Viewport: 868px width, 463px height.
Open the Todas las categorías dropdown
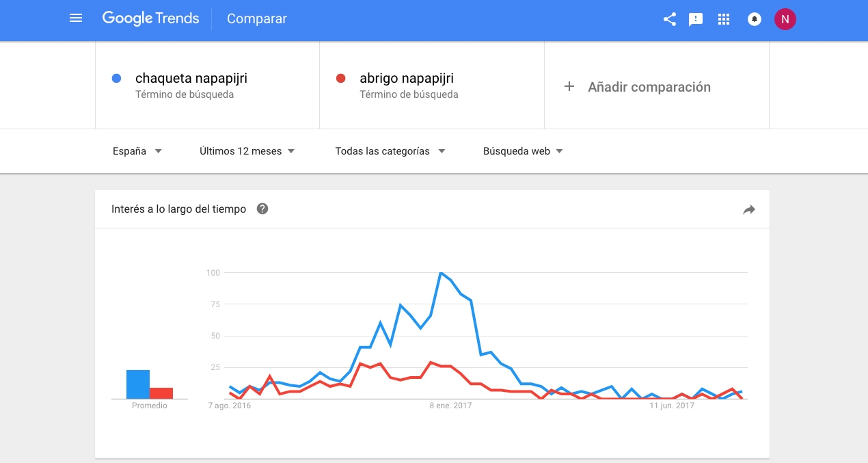click(390, 150)
